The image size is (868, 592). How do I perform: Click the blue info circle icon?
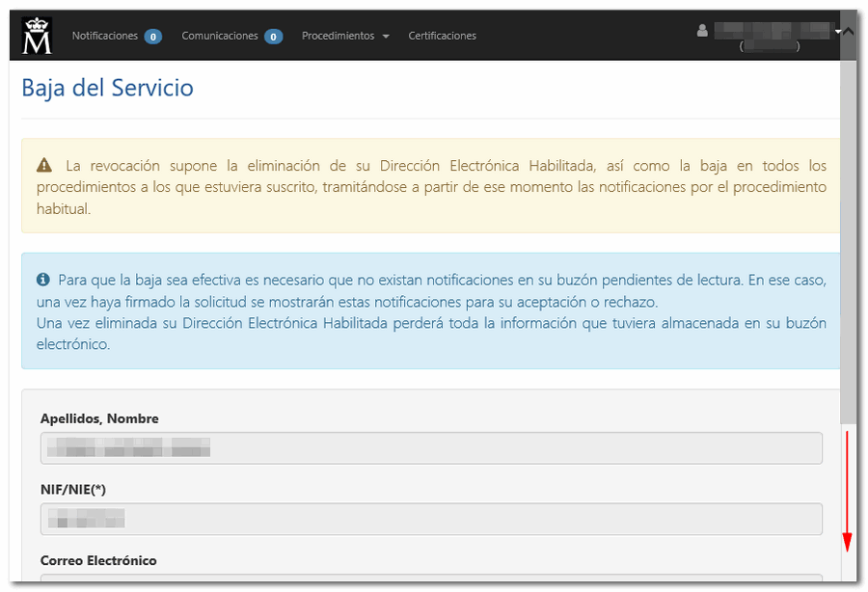click(42, 280)
